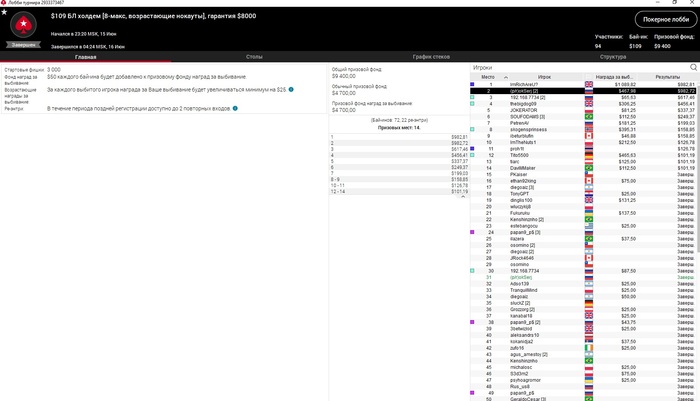Sort players by Игрок column header
The height and width of the screenshot is (401, 700).
(x=544, y=77)
